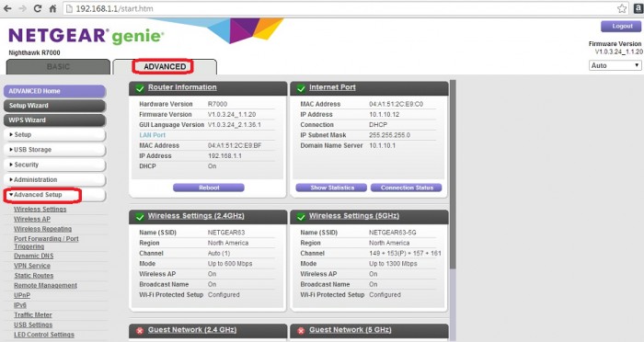Click the Domain Name Server value 10.1.10.1
Image resolution: width=644 pixels, height=342 pixels.
coord(383,146)
